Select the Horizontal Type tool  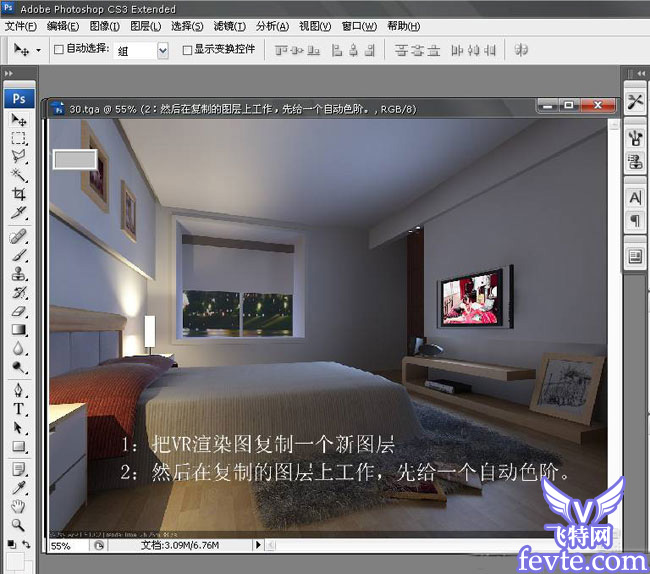click(18, 409)
